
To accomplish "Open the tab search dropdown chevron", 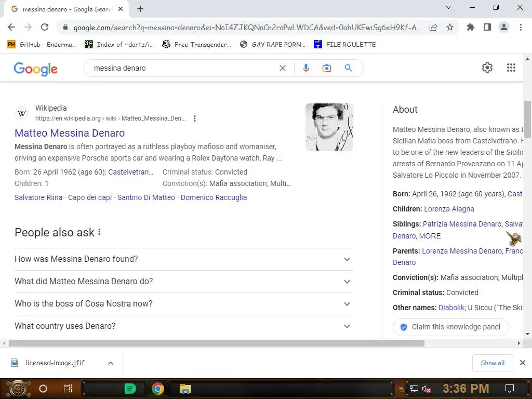I will click(448, 7).
